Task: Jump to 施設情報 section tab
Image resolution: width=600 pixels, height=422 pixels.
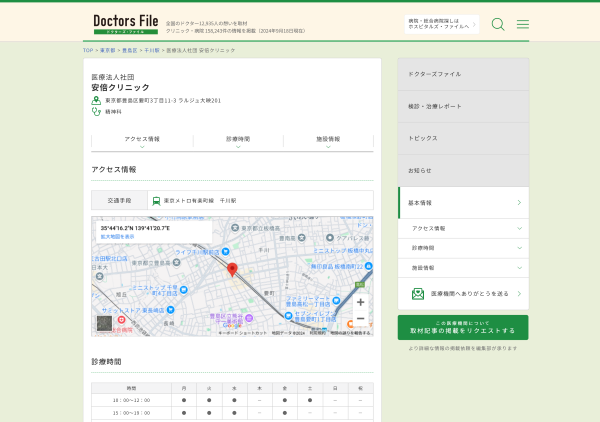Action: [328, 141]
